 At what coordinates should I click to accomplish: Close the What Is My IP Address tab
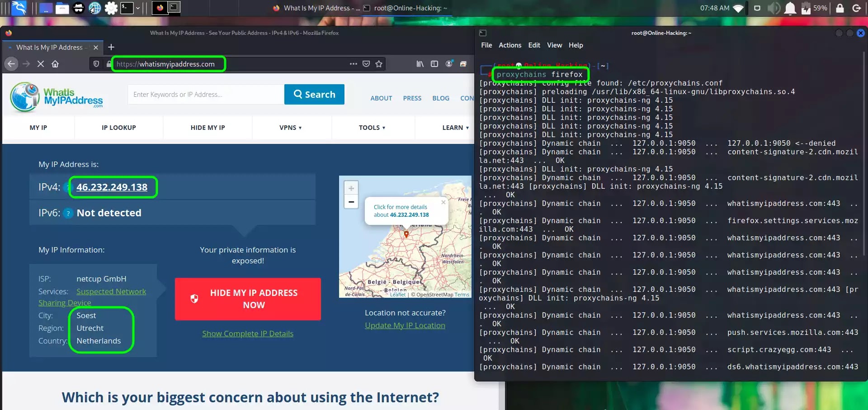(x=96, y=48)
